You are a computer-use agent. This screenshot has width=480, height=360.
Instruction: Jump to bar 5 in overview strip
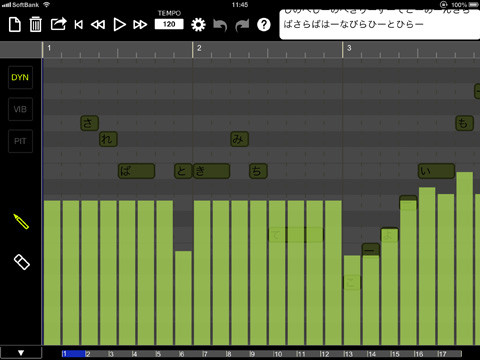click(158, 354)
